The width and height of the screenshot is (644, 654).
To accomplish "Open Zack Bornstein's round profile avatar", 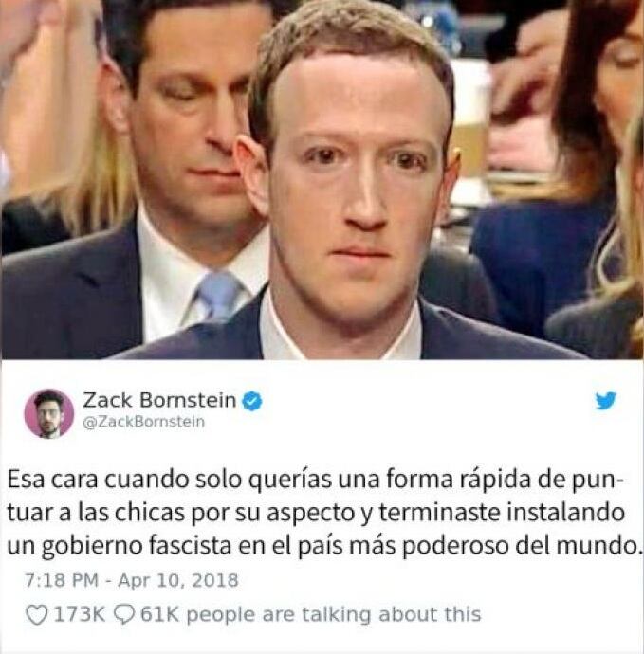I will tap(48, 414).
